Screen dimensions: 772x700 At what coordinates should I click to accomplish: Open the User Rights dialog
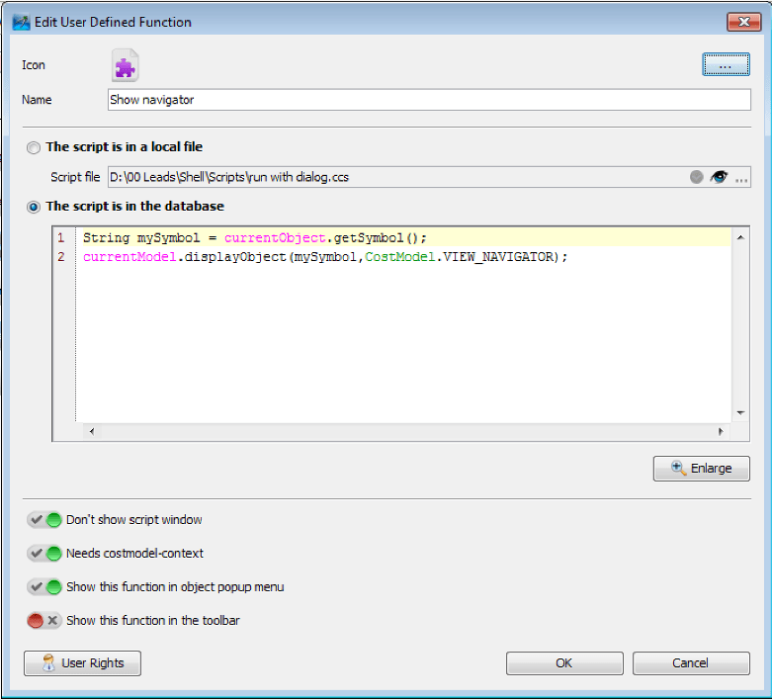[x=82, y=663]
